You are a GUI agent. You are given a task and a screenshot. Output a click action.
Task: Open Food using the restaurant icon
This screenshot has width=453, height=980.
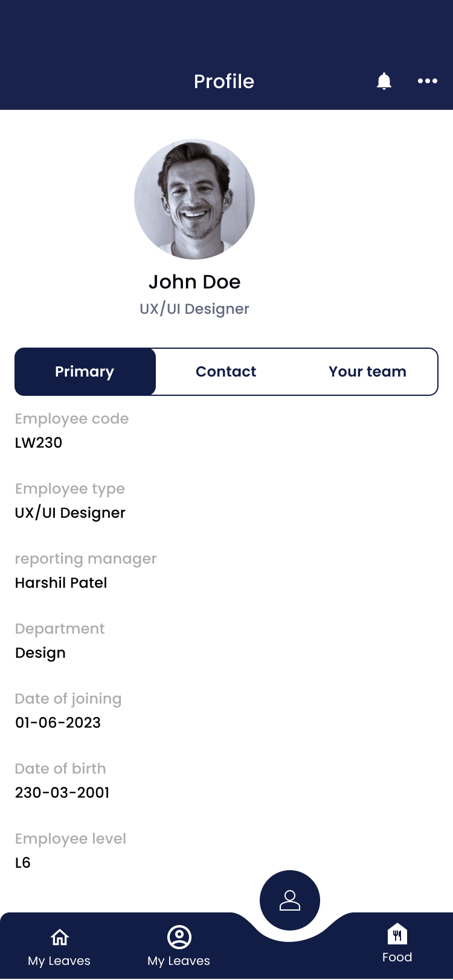tap(397, 935)
